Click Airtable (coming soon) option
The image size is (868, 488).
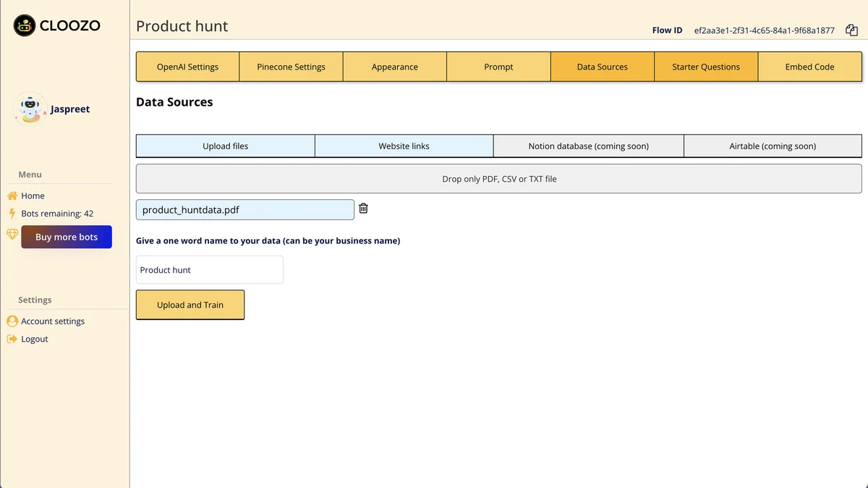773,146
